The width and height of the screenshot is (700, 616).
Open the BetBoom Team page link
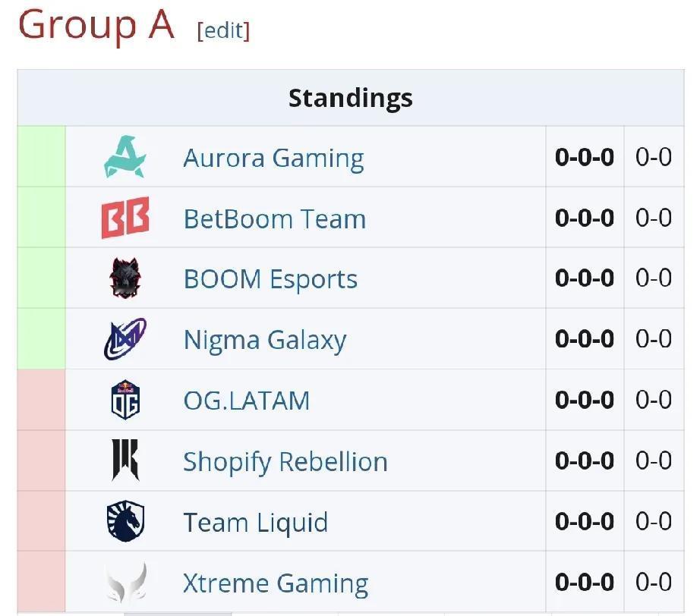(275, 218)
